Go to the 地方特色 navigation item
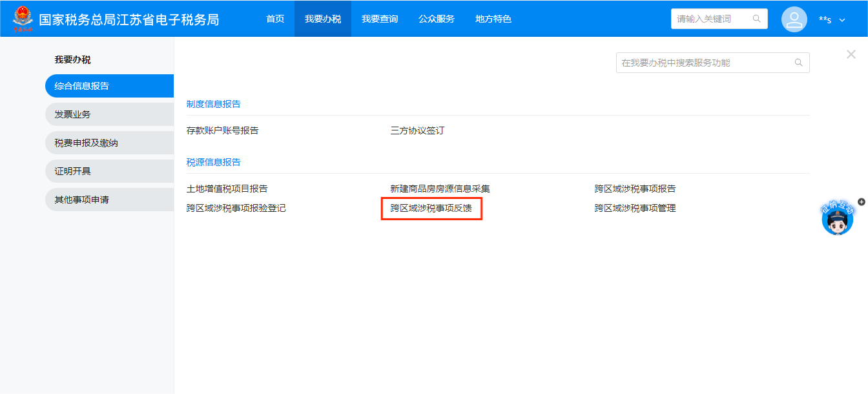The height and width of the screenshot is (394, 868). (493, 19)
